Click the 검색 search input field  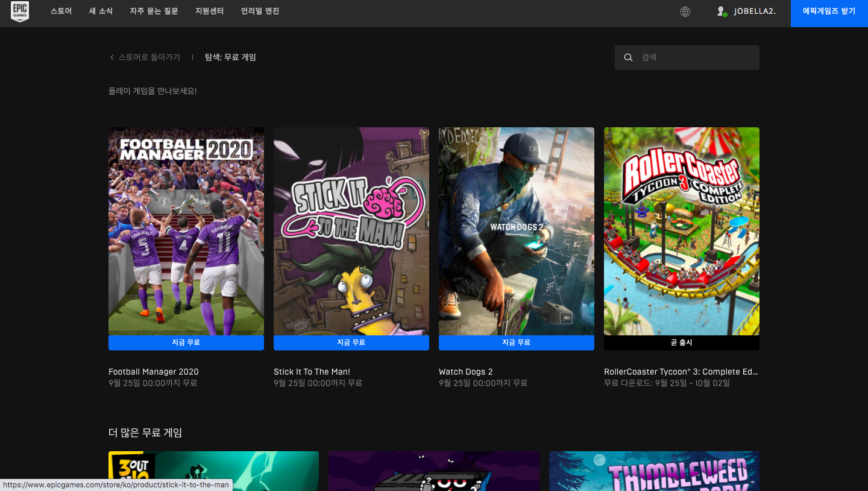click(687, 57)
